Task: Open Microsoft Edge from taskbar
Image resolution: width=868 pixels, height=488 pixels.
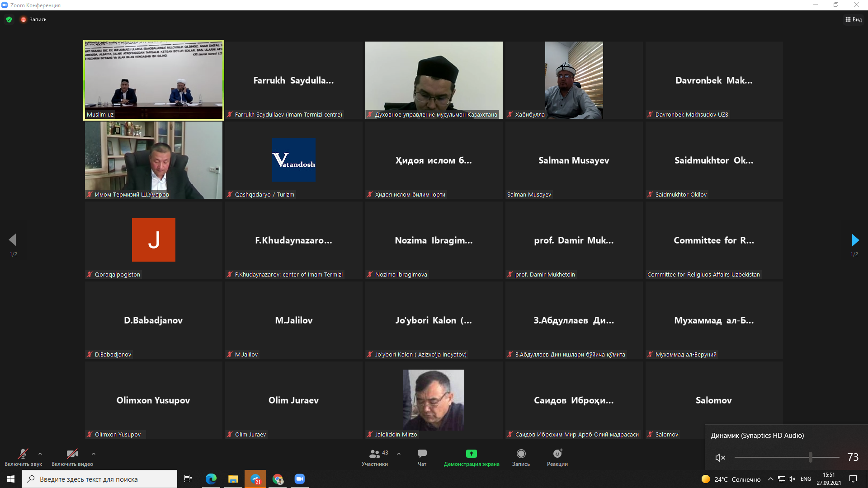Action: pyautogui.click(x=211, y=479)
